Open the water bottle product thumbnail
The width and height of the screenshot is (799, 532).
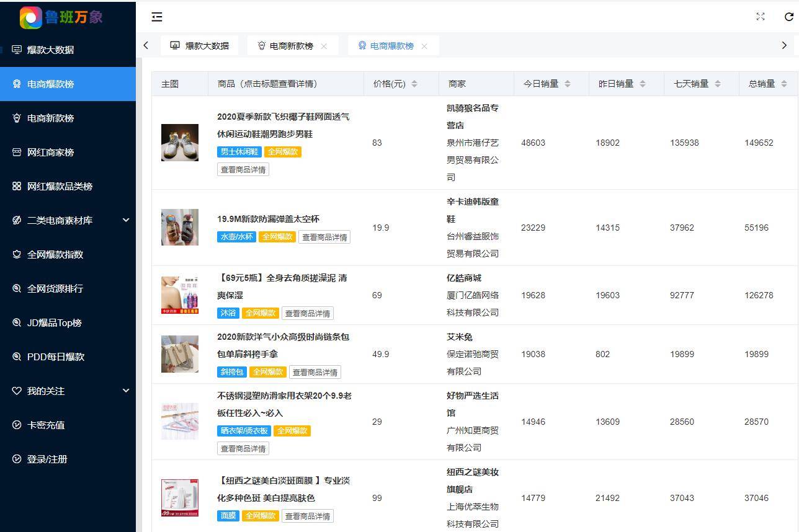180,228
